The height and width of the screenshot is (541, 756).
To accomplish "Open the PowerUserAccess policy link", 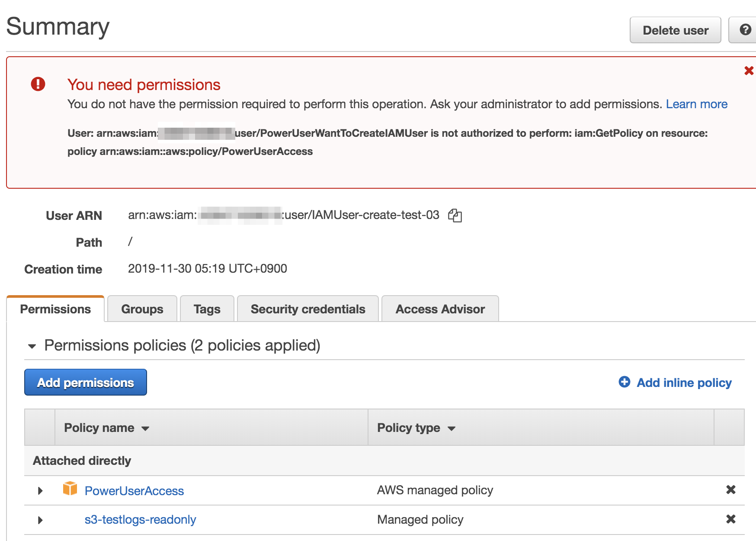I will 134,491.
